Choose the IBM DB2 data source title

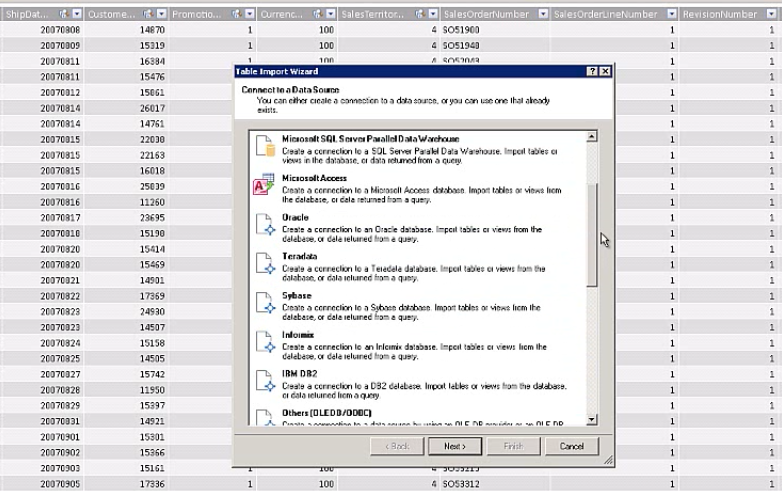tap(299, 374)
